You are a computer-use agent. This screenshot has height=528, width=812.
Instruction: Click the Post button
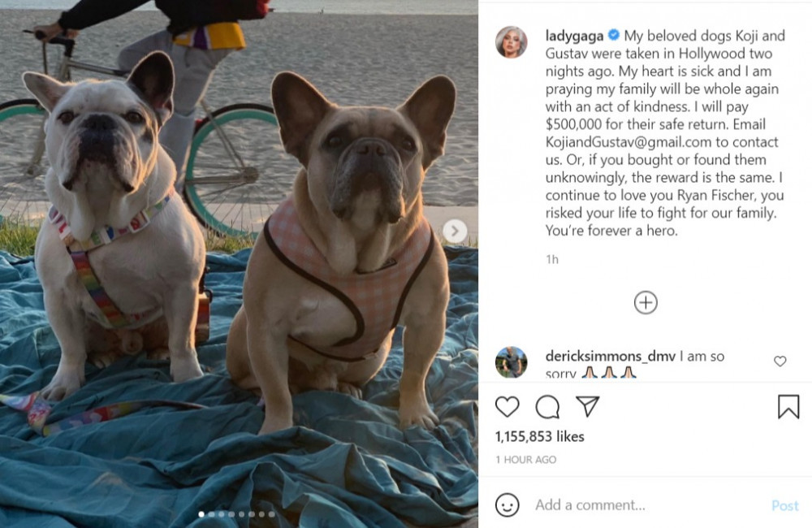784,505
